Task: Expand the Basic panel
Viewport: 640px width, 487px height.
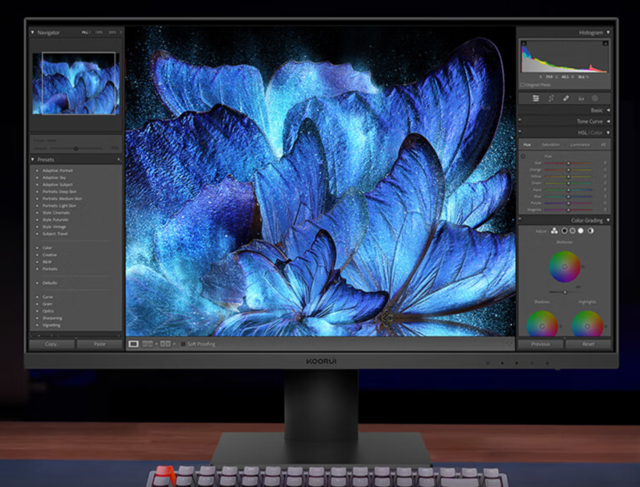Action: click(608, 110)
